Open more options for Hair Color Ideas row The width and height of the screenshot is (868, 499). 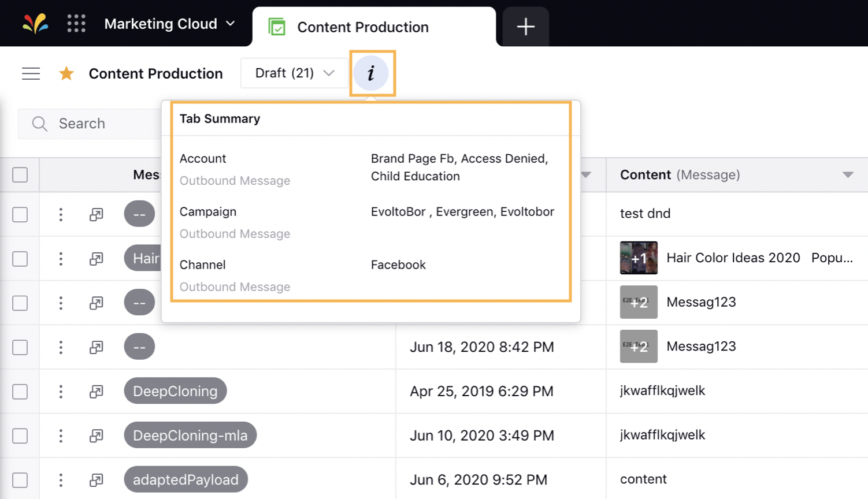(61, 259)
